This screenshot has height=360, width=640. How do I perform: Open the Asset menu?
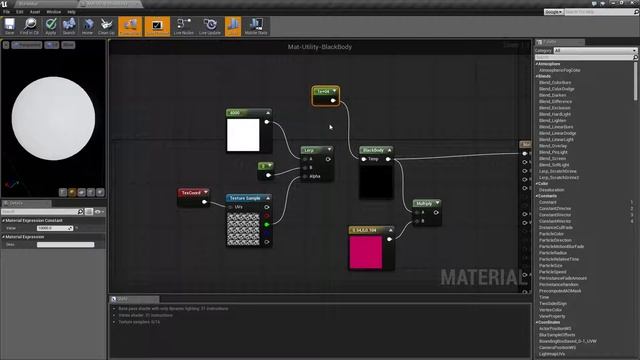point(35,12)
